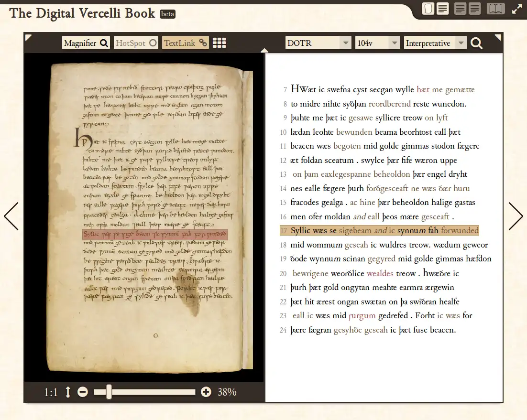
Task: Open the Interpretative edition level dropdown
Action: (x=435, y=43)
